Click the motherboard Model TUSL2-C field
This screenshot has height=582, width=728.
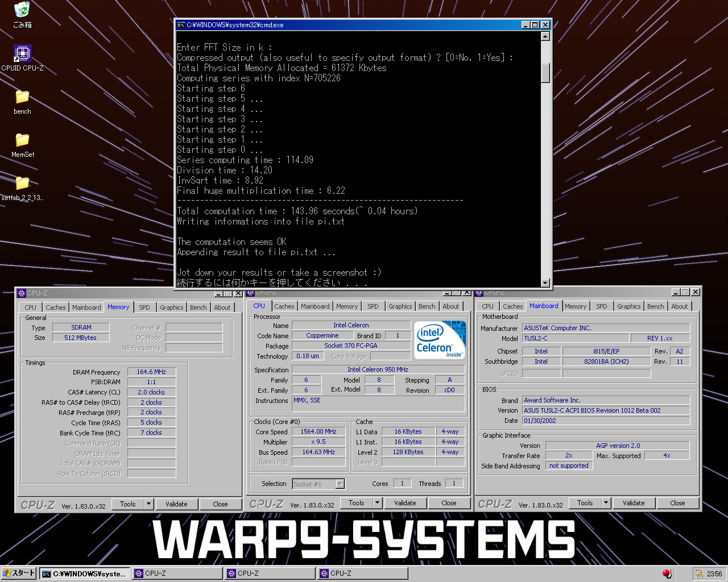click(x=576, y=338)
